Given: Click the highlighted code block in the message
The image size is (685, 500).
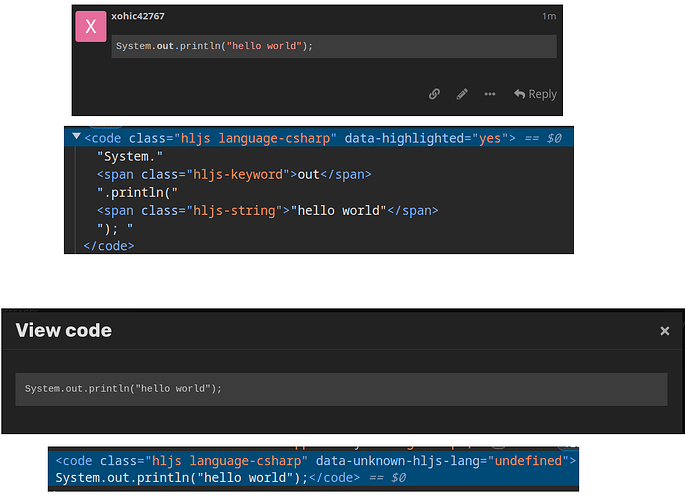Looking at the screenshot, I should 334,46.
